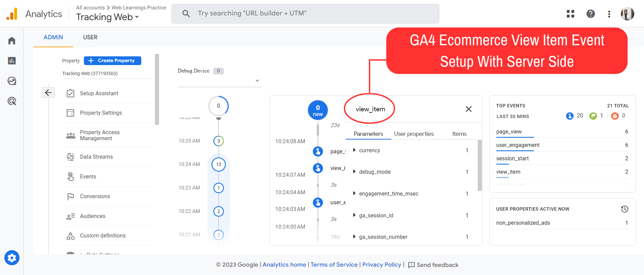
Task: Select the User properties tab
Action: [414, 134]
